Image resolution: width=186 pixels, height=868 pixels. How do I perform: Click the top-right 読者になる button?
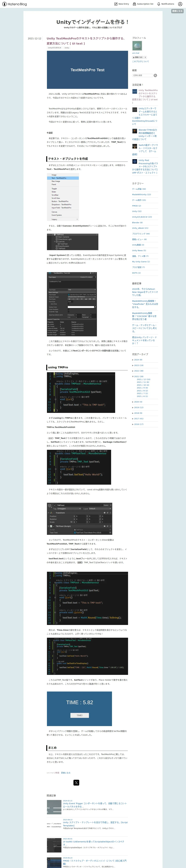click(177, 11)
